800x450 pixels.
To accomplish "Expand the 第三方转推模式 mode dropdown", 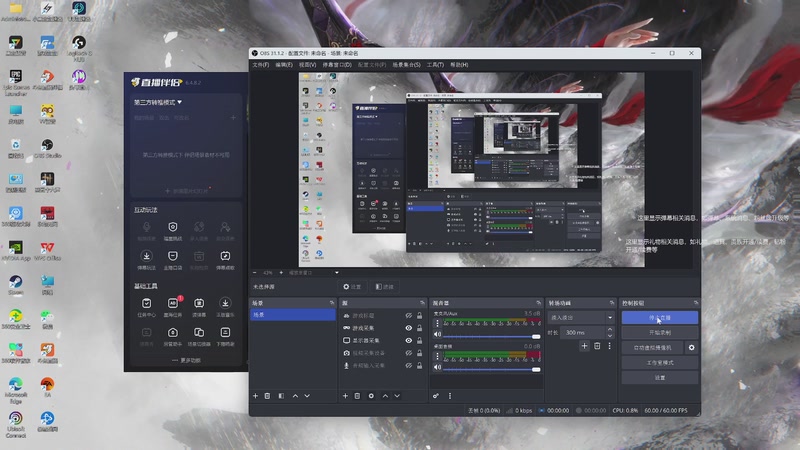I will (x=158, y=102).
